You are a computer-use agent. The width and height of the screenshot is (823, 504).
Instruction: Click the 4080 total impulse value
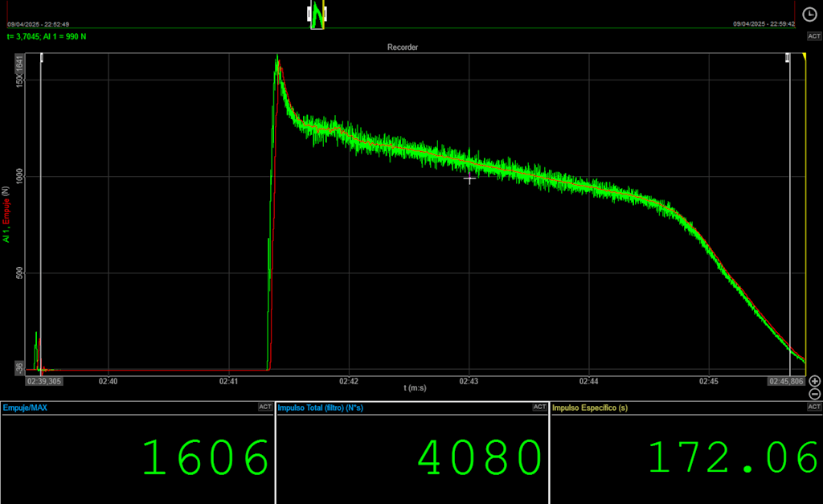pyautogui.click(x=481, y=458)
